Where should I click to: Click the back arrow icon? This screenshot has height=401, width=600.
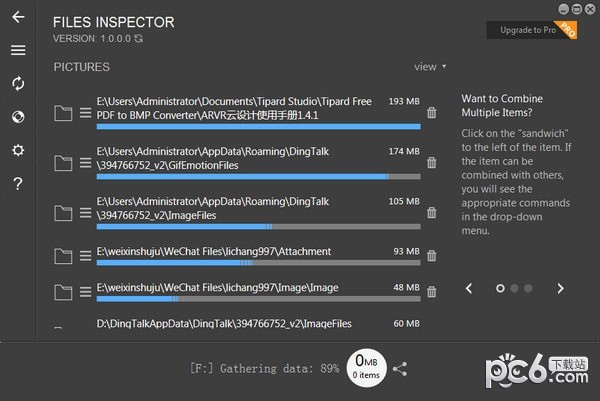18,17
